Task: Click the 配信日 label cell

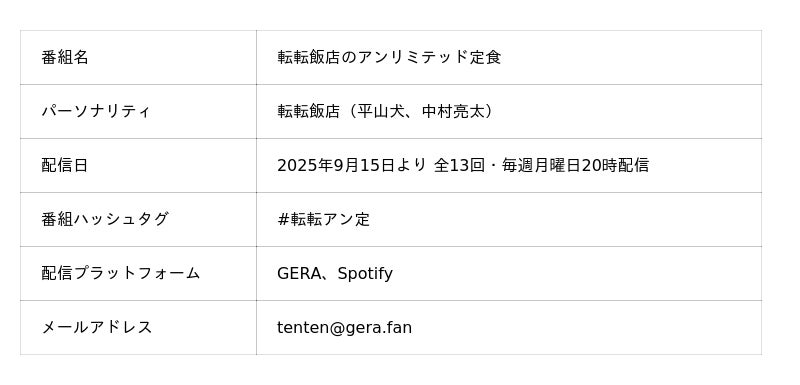Action: [x=138, y=165]
